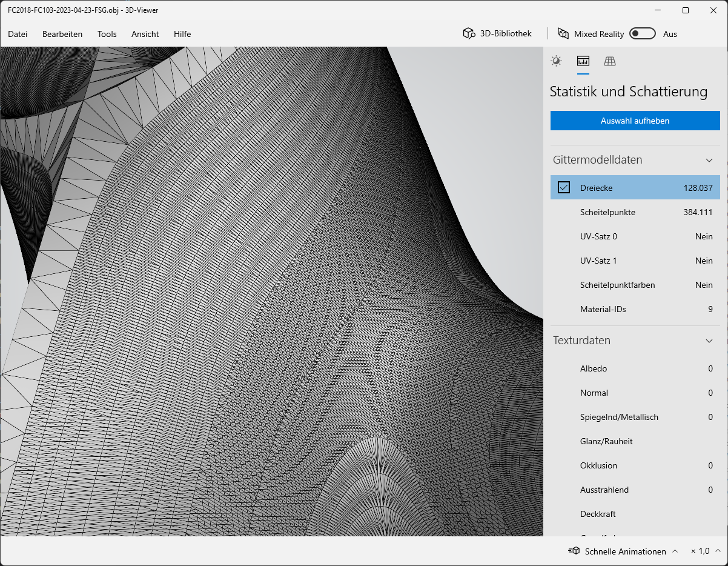
Task: Disable the Dreiecke checkbox
Action: [x=564, y=187]
